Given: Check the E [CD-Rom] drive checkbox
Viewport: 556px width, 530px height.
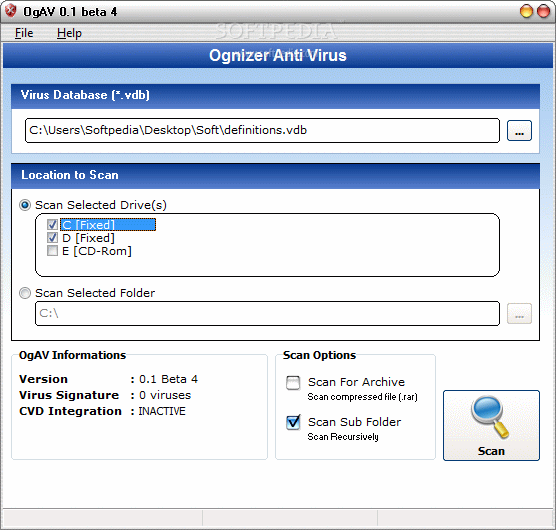Looking at the screenshot, I should [52, 251].
